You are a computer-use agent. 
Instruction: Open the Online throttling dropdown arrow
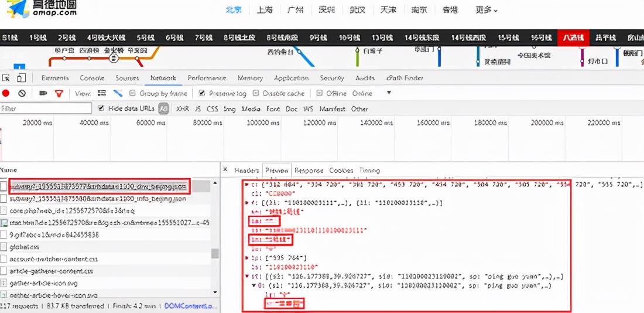pos(389,93)
